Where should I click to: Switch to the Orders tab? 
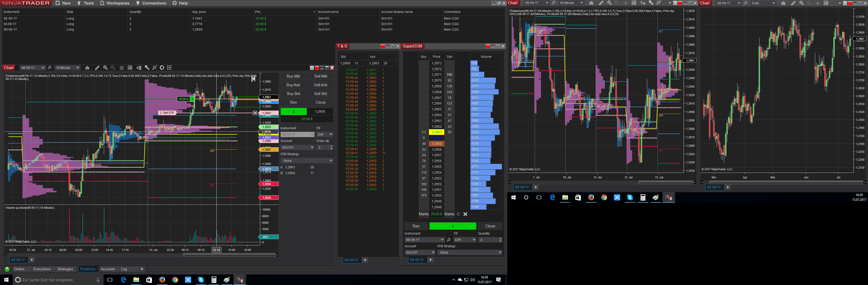tap(19, 269)
